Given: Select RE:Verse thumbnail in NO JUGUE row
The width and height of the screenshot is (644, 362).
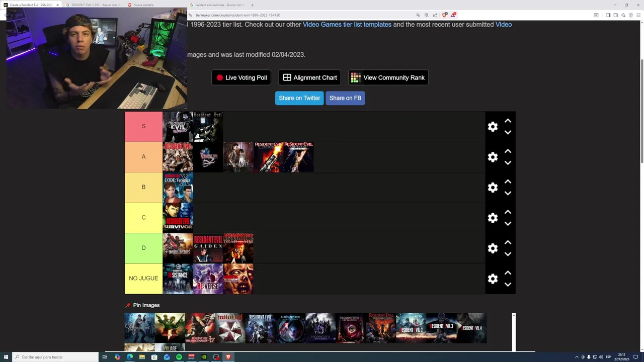Looking at the screenshot, I should 208,279.
